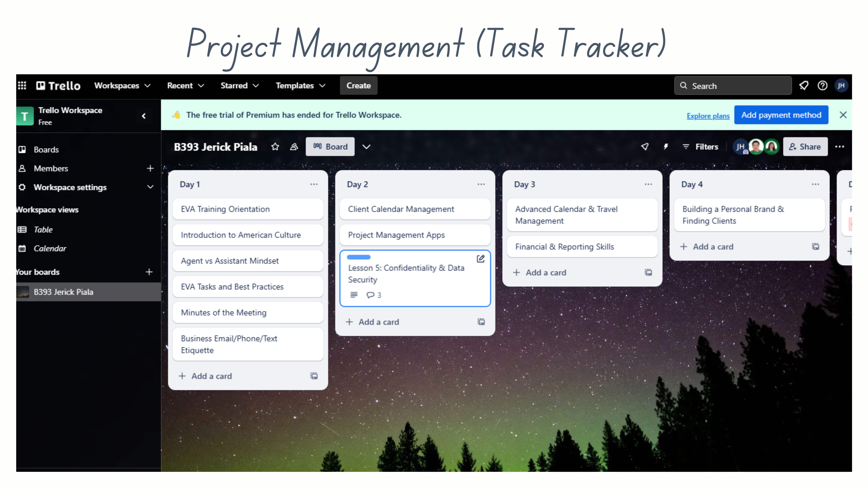Edit the Lesson 5 card pencil icon

[480, 259]
